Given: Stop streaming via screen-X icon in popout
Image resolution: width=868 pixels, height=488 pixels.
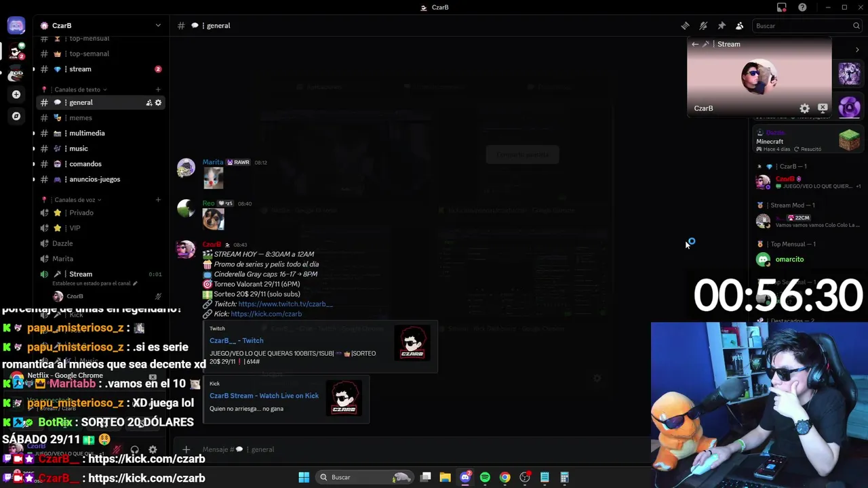Looking at the screenshot, I should [x=823, y=108].
